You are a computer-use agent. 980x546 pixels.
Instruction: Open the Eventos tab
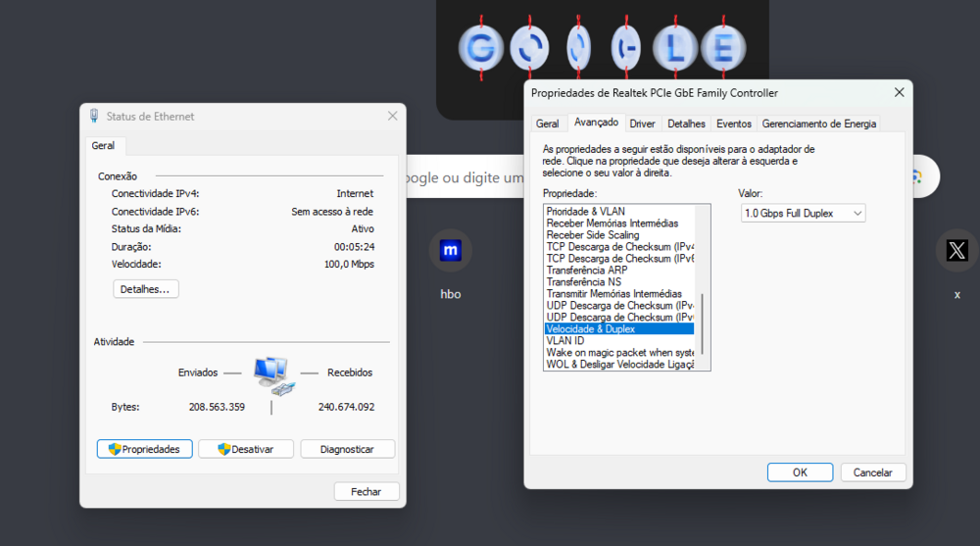point(733,124)
